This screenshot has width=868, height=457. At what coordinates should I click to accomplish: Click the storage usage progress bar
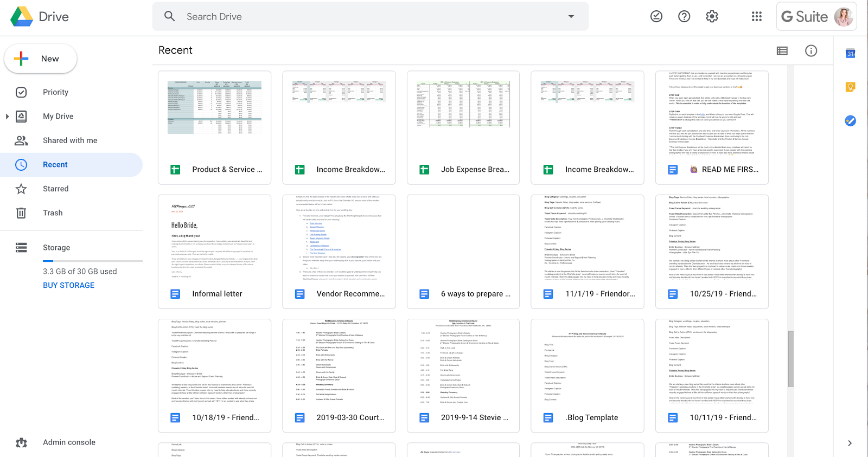coord(93,261)
